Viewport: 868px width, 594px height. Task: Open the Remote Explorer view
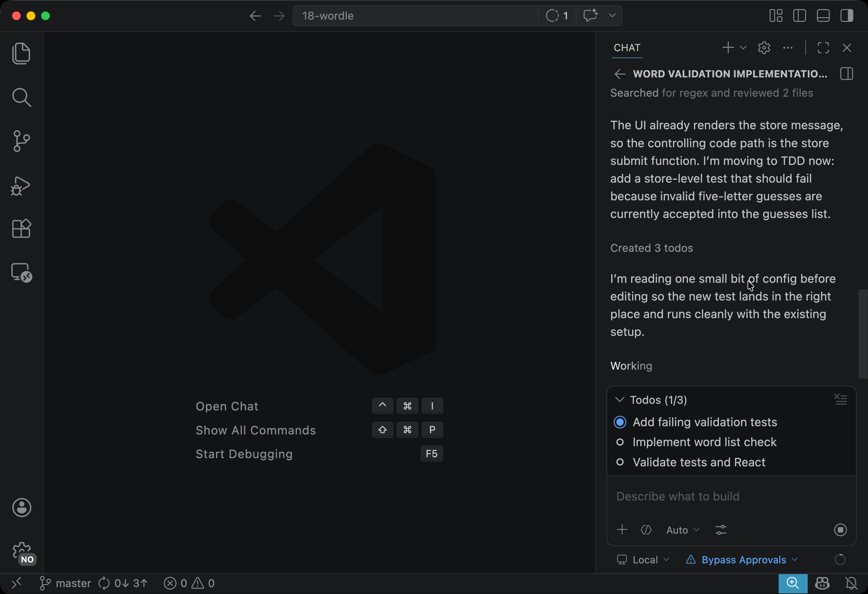point(21,273)
